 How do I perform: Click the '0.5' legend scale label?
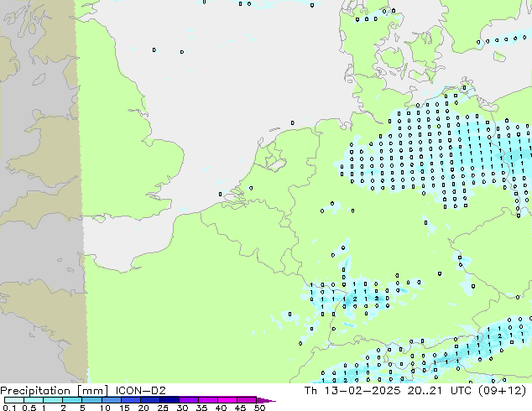point(29,408)
